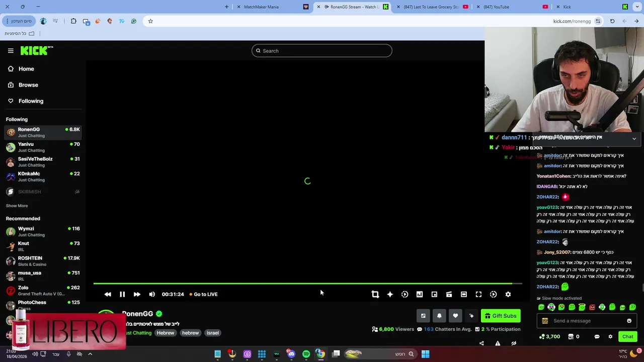Viewport: 644px width, 362px height.
Task: Expand following list with Show More
Action: (17, 206)
